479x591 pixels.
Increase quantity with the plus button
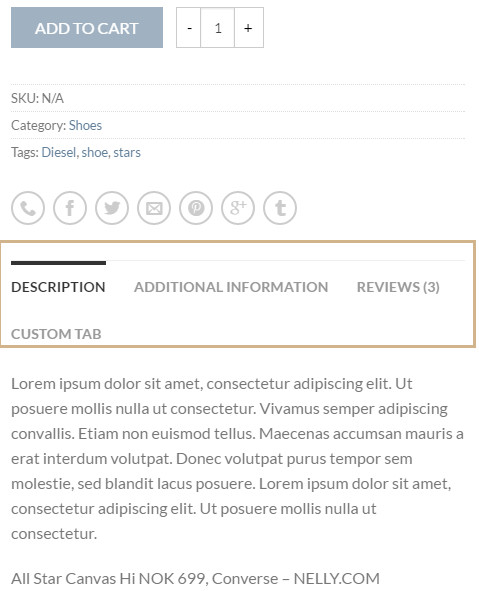click(248, 28)
